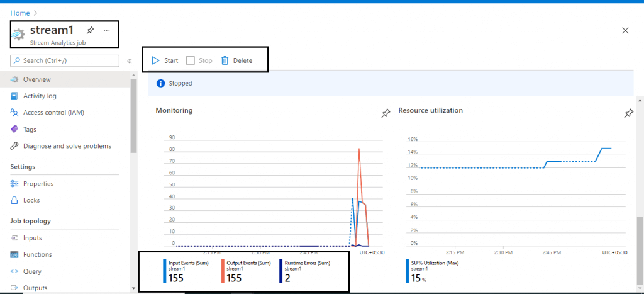Click the Home breadcrumb link

point(20,13)
